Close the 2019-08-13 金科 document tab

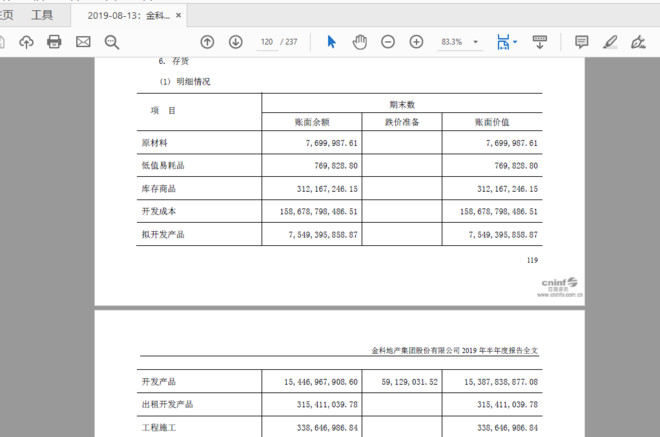coord(178,16)
